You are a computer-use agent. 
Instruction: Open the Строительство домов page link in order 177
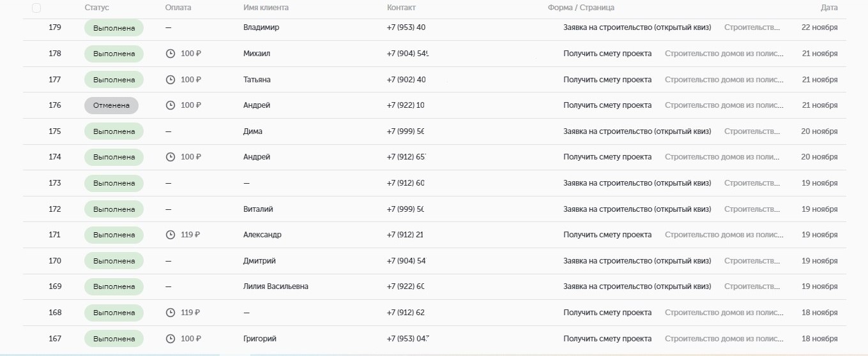724,80
